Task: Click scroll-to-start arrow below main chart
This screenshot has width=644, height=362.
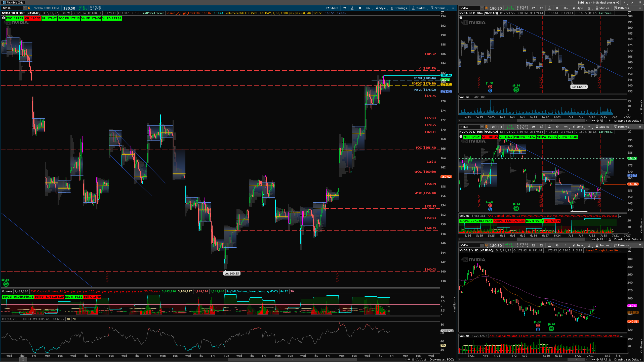Action: coord(23,359)
